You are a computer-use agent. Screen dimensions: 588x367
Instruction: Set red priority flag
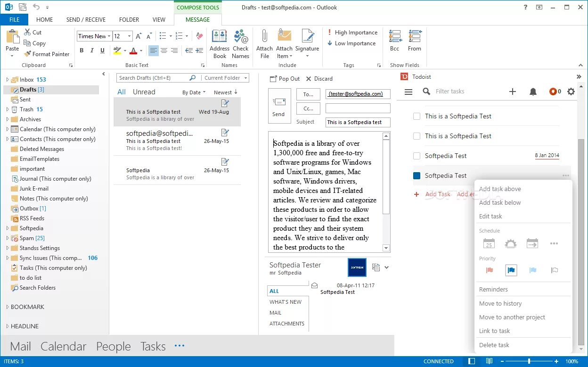tap(490, 270)
